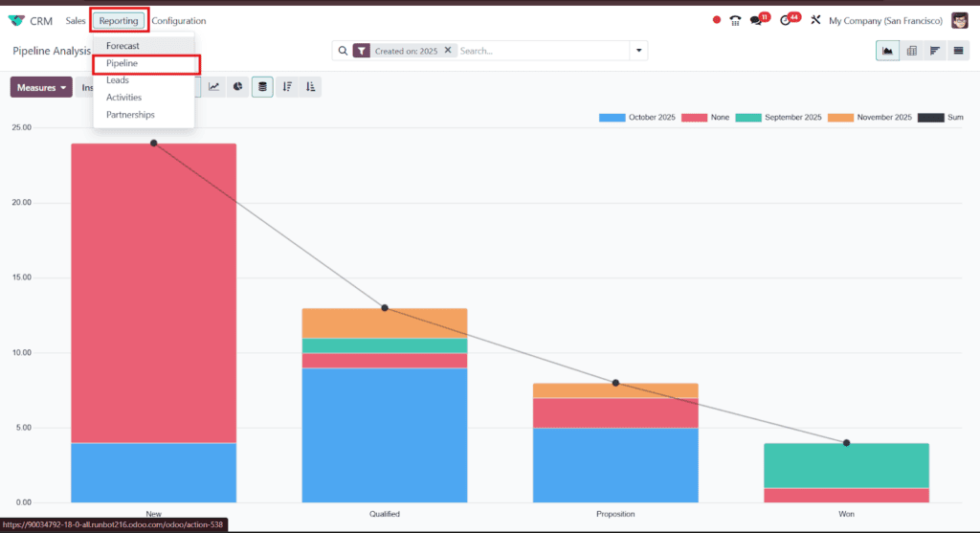The width and height of the screenshot is (980, 533).
Task: Remove the "Created on: 2025" filter
Action: (x=447, y=51)
